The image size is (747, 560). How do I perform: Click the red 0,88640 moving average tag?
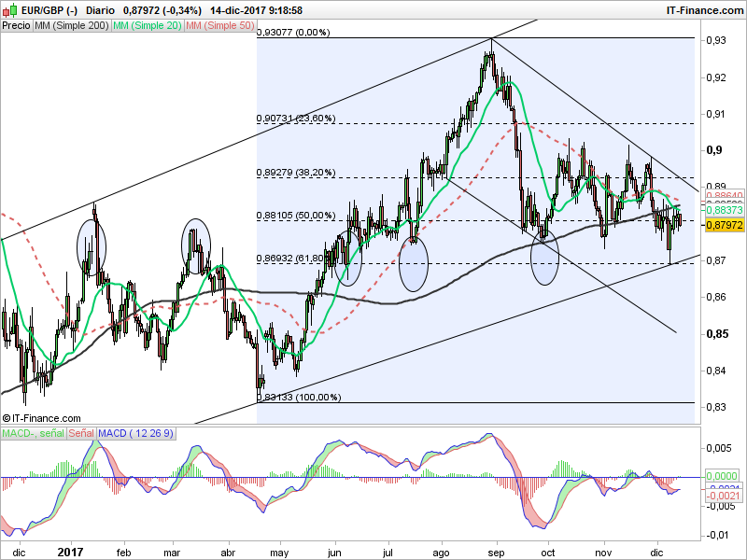725,195
